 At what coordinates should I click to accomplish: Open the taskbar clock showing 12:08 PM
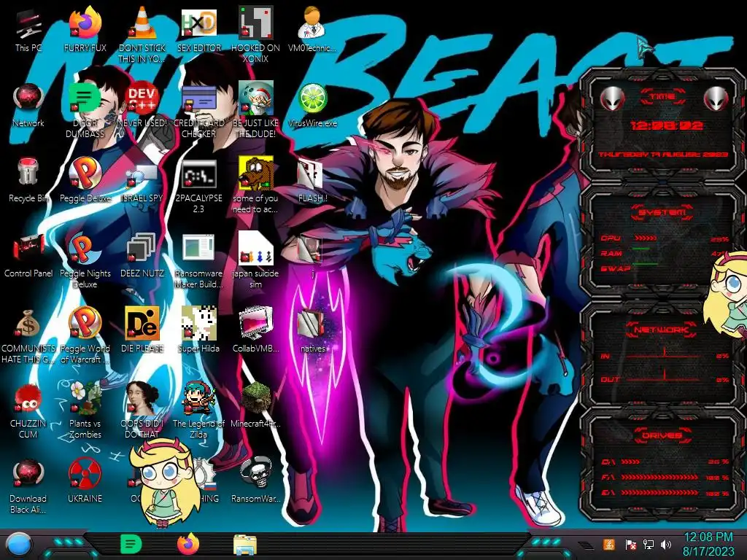coord(708,544)
